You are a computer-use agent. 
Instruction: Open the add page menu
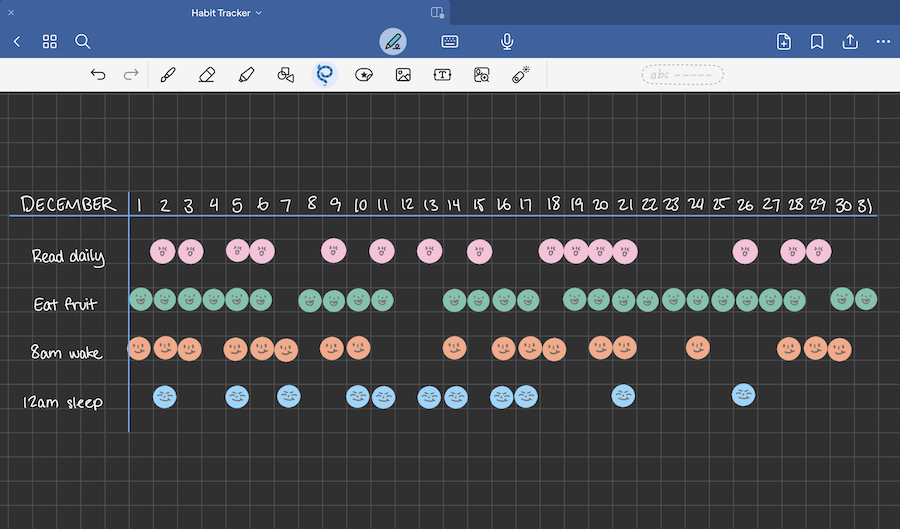tap(784, 41)
